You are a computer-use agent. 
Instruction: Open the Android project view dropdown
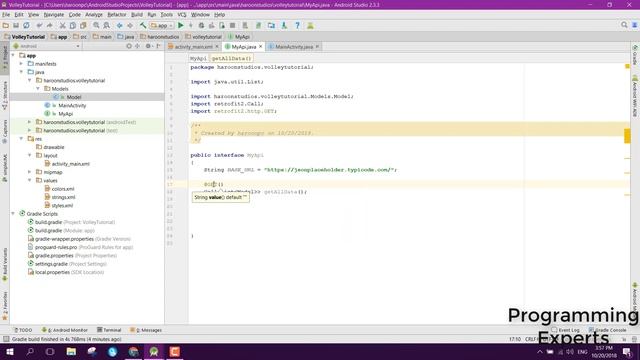coord(47,46)
